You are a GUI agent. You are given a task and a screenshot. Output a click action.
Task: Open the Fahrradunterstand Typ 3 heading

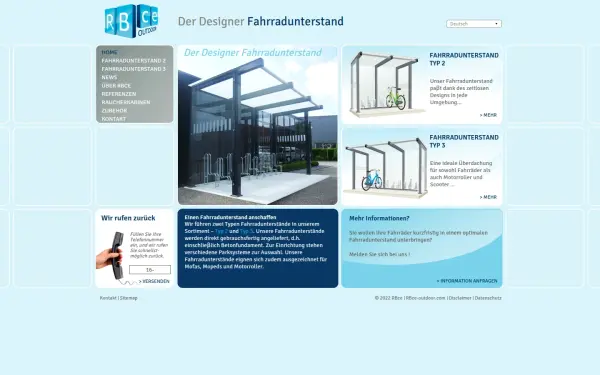click(x=464, y=141)
